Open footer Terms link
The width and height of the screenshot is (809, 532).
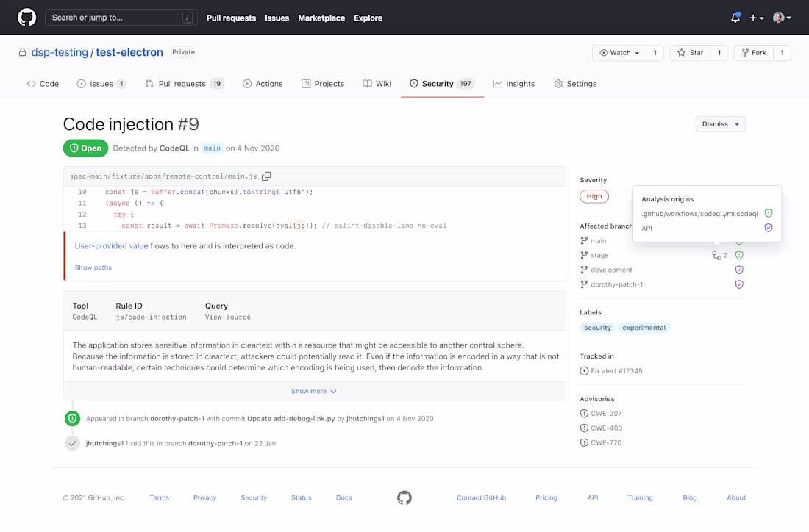(x=160, y=498)
